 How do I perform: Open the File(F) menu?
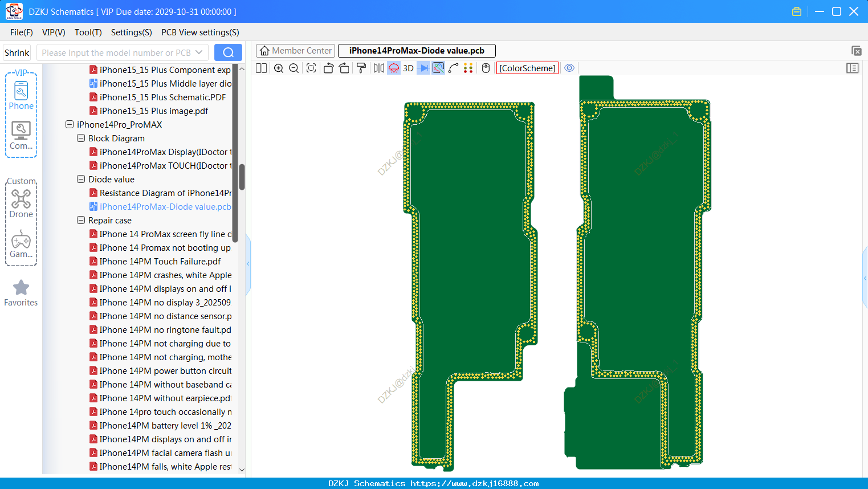(x=22, y=32)
